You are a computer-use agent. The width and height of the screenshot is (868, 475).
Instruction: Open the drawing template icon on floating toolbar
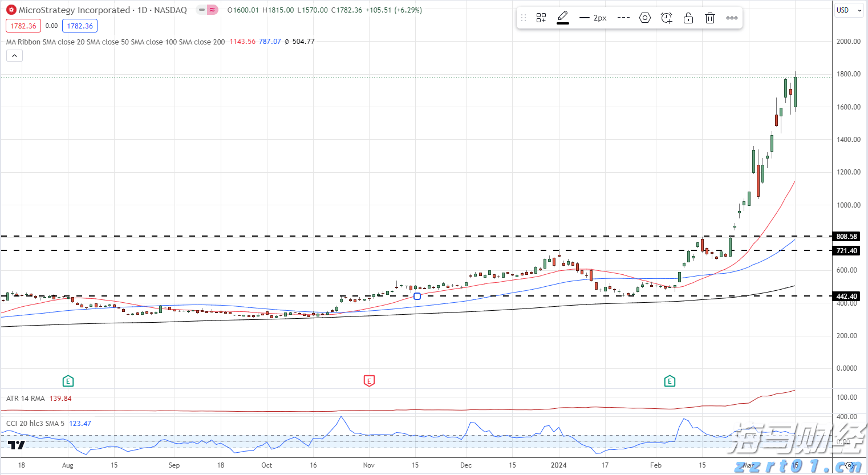click(x=541, y=18)
